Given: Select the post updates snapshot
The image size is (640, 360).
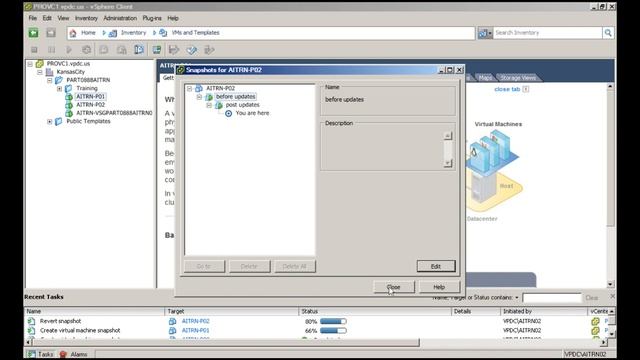Looking at the screenshot, I should pos(242,105).
